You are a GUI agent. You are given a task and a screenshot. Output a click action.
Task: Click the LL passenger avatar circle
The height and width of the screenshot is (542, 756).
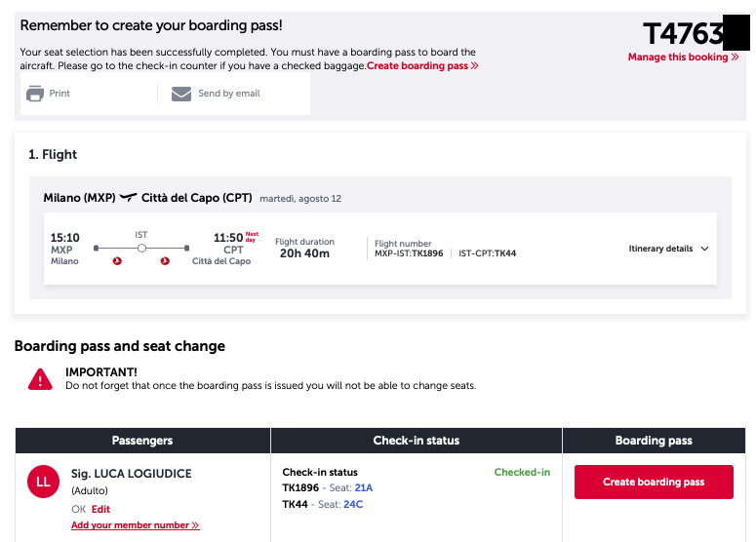[x=43, y=482]
